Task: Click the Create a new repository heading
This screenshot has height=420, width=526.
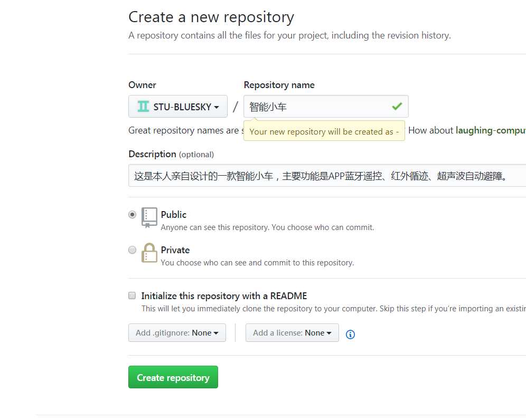Action: point(211,17)
